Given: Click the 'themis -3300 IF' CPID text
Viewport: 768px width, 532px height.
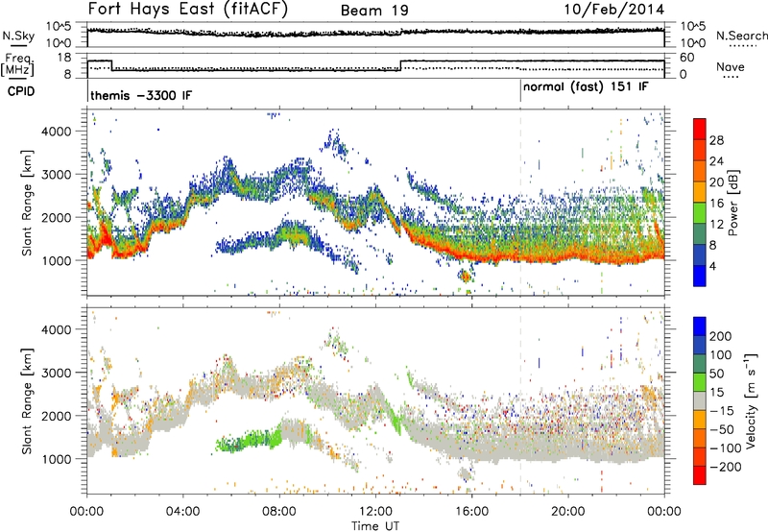Looking at the screenshot, I should pyautogui.click(x=141, y=95).
